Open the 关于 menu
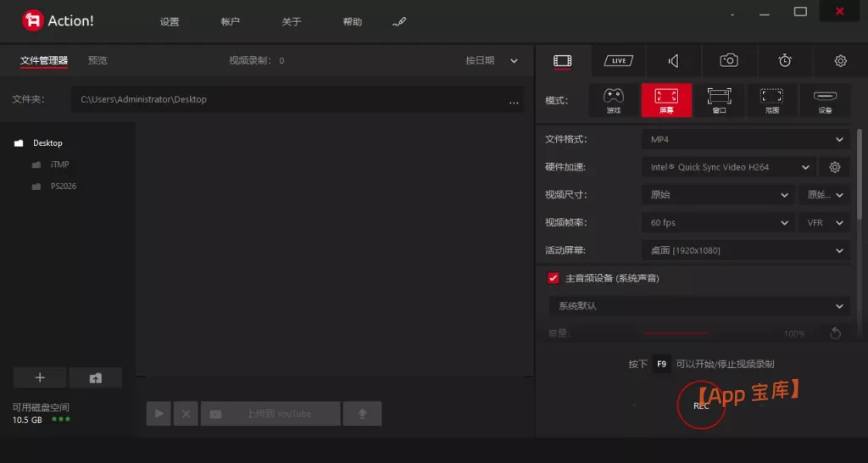Viewport: 868px width, 463px height. [x=292, y=22]
